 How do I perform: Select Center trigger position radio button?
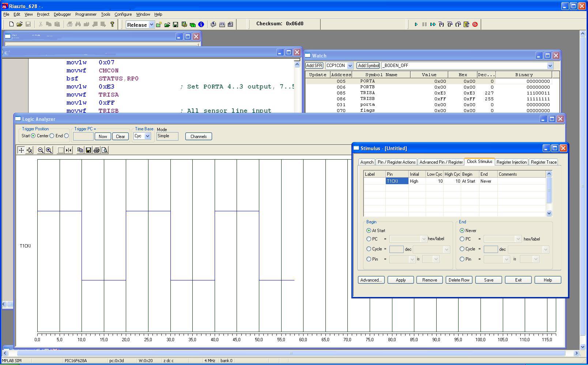(52, 136)
